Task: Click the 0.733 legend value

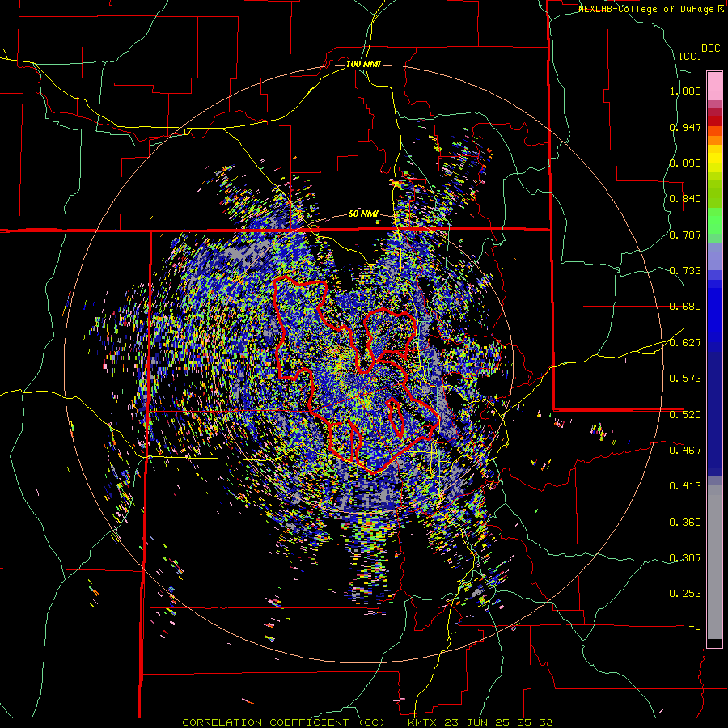Action: tap(685, 271)
